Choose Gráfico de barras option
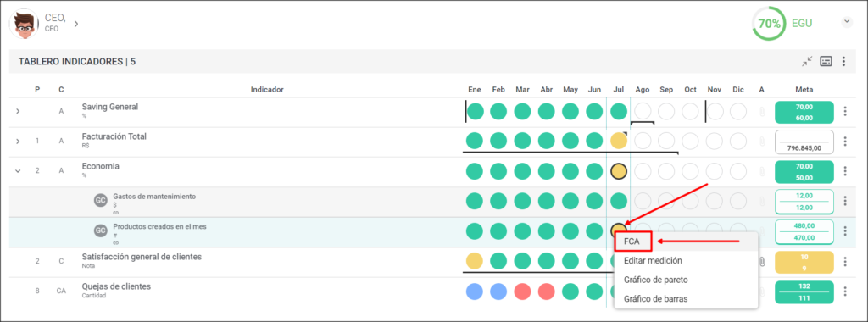Image resolution: width=868 pixels, height=322 pixels. (655, 299)
